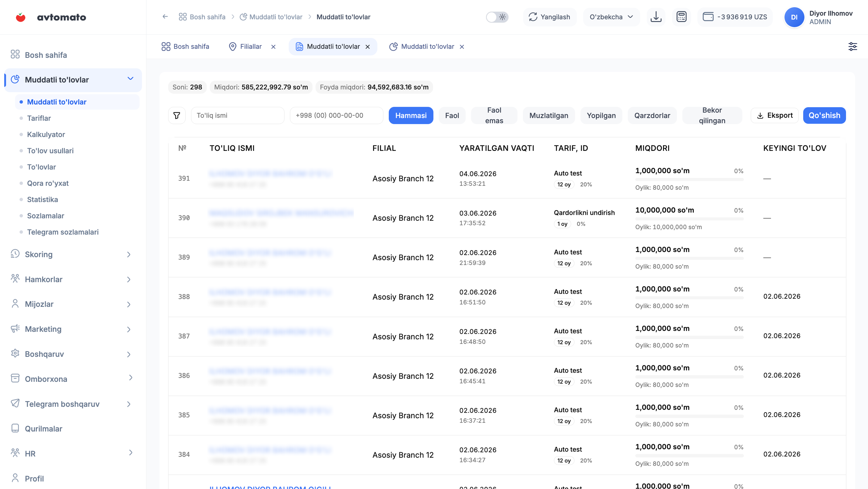This screenshot has width=868, height=489.
Task: Open the blurred customer name in row 391
Action: (270, 174)
